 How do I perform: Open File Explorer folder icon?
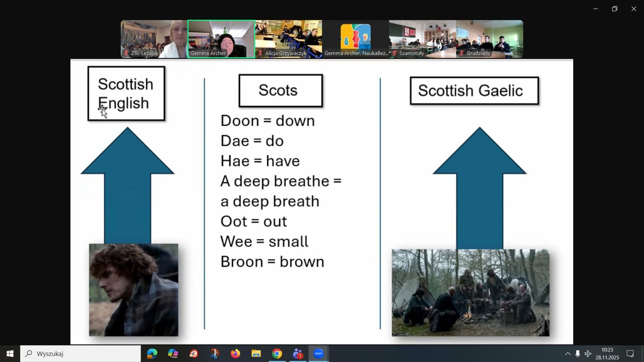pyautogui.click(x=256, y=354)
